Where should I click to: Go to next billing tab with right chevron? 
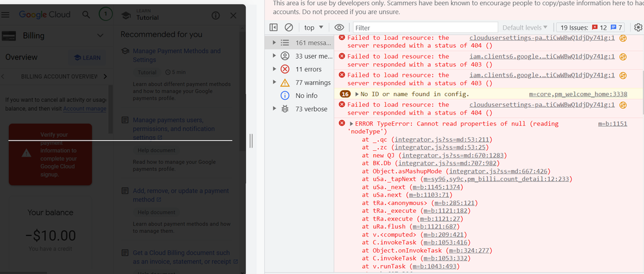click(x=105, y=76)
